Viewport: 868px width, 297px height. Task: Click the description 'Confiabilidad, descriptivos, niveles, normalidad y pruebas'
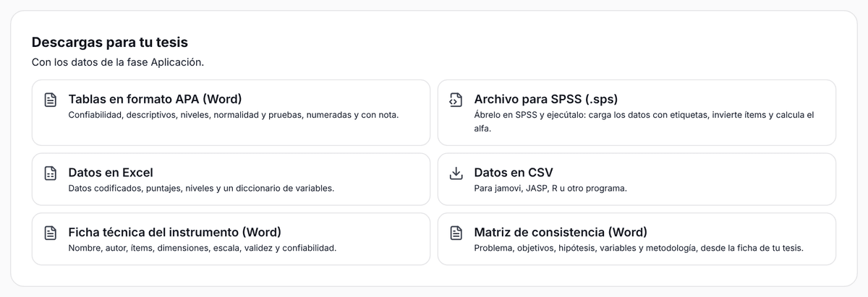coord(190,115)
